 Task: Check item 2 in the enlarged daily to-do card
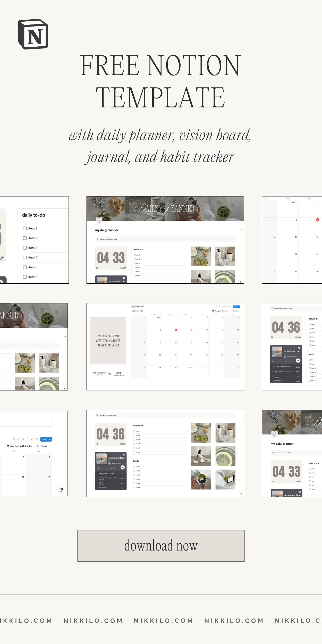coord(25,238)
